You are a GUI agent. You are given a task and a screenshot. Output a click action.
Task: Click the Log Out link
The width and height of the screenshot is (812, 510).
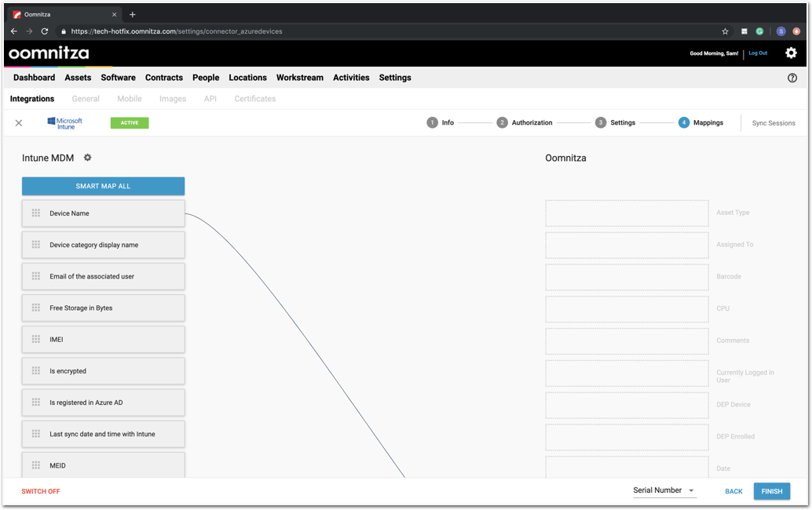[x=758, y=53]
